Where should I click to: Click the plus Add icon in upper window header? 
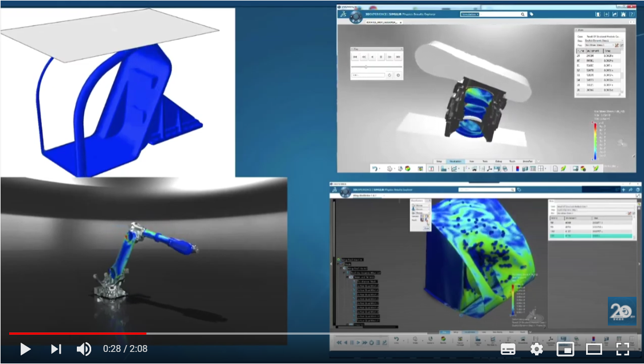(606, 14)
